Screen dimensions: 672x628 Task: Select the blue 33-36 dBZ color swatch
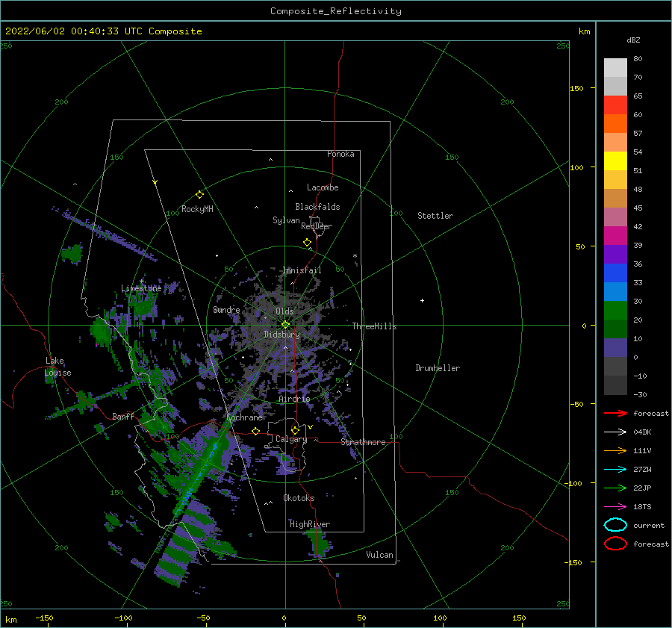[615, 273]
